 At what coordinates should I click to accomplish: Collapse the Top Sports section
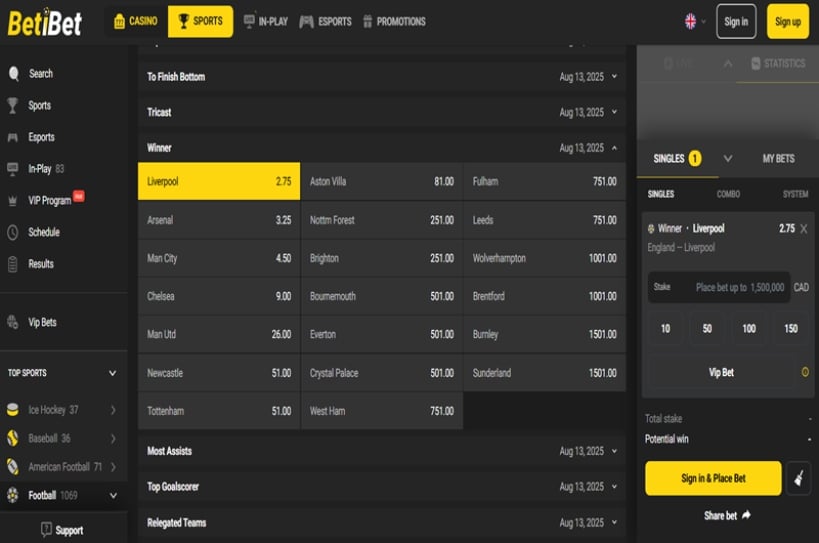112,373
